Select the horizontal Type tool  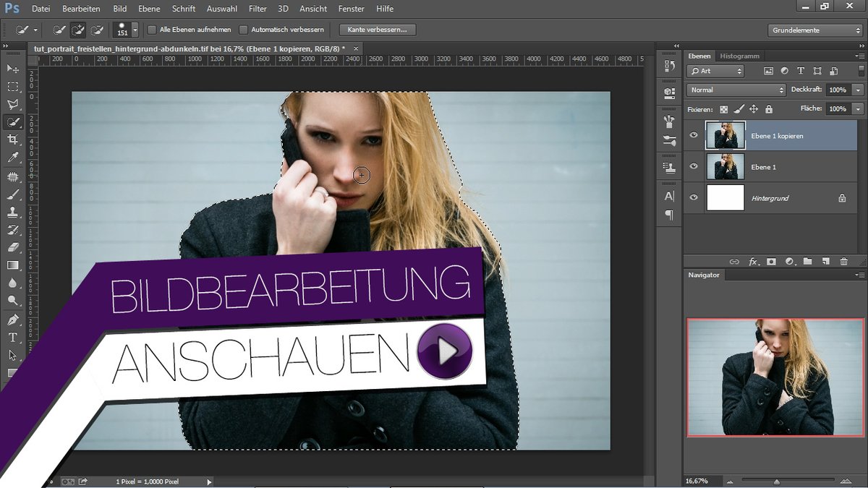13,338
